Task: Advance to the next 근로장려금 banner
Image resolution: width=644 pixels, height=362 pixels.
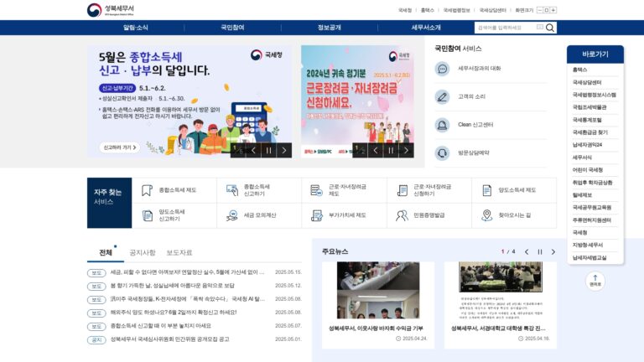Action: click(406, 150)
